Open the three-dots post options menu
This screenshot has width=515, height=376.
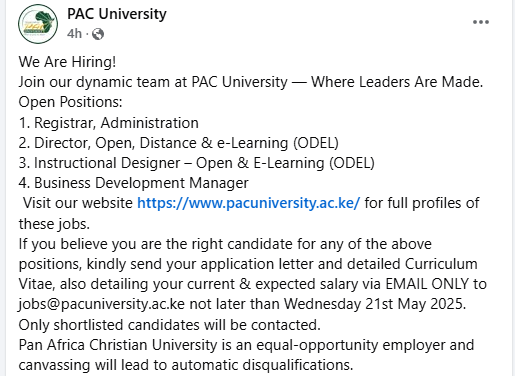coord(481,22)
